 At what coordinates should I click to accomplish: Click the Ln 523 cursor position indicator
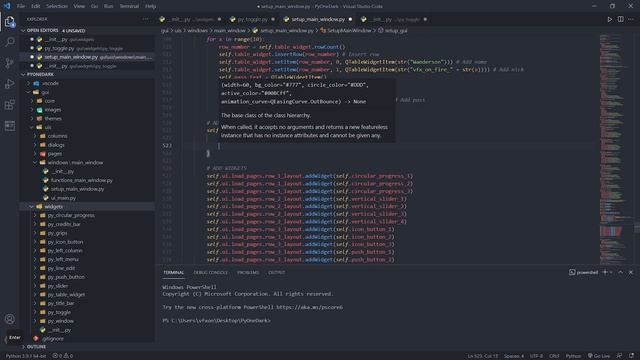[x=482, y=356]
